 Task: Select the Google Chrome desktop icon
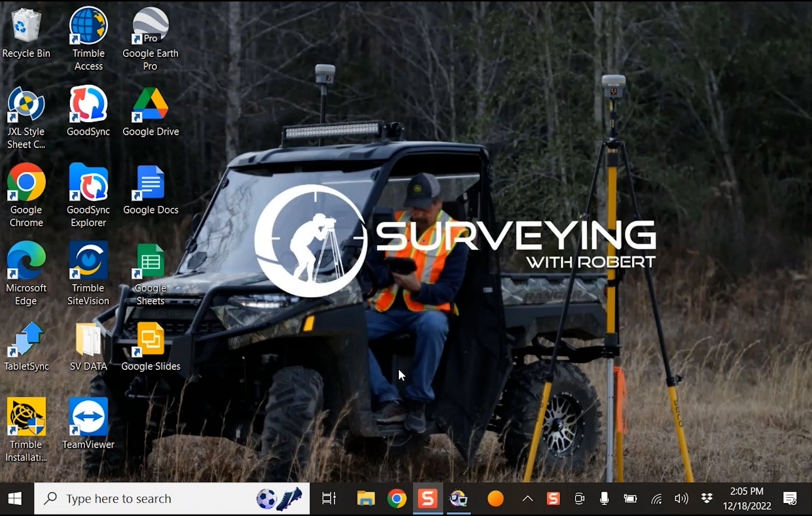tap(26, 196)
